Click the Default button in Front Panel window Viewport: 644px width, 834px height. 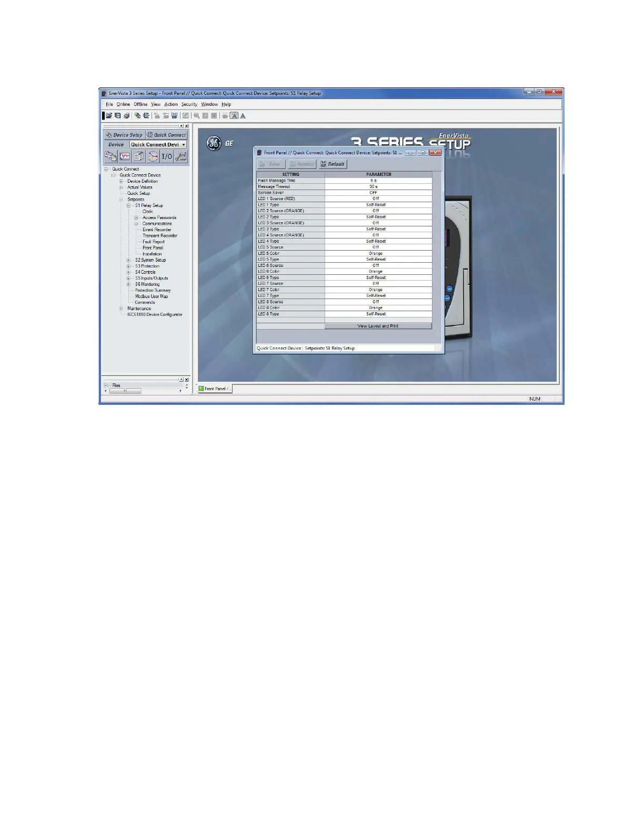point(333,164)
